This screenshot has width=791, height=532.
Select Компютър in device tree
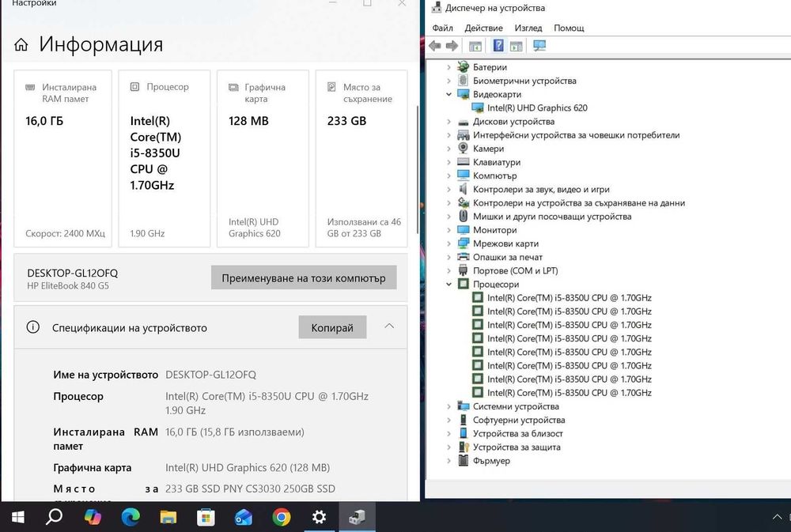(x=494, y=176)
